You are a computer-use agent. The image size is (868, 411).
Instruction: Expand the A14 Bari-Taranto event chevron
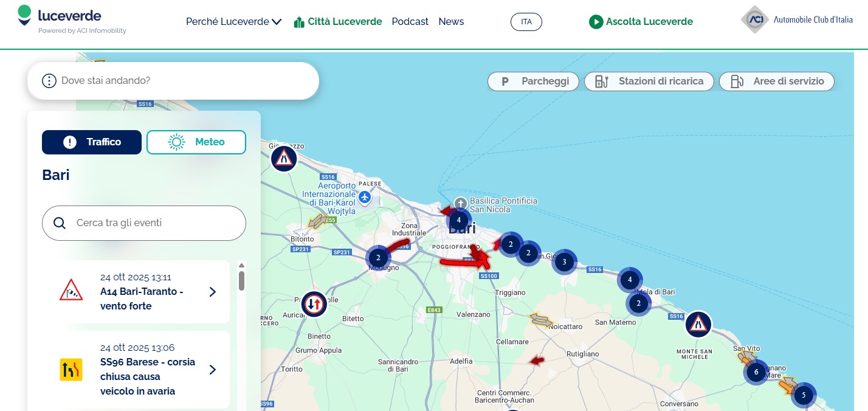(x=213, y=292)
